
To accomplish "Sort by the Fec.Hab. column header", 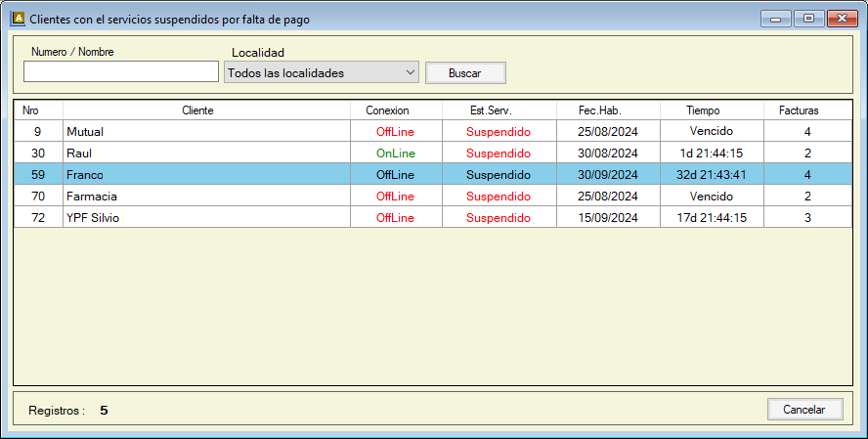I will point(599,110).
